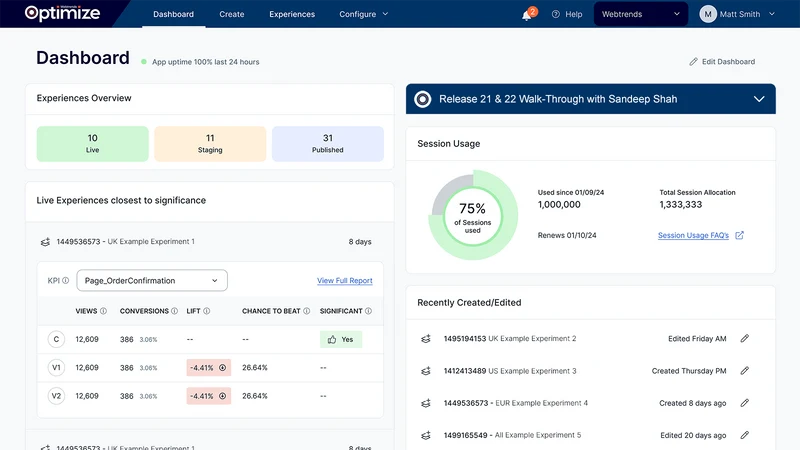Screen dimensions: 800x450
Task: Edit US Example Experiment 3 via pencil icon
Action: [x=745, y=370]
